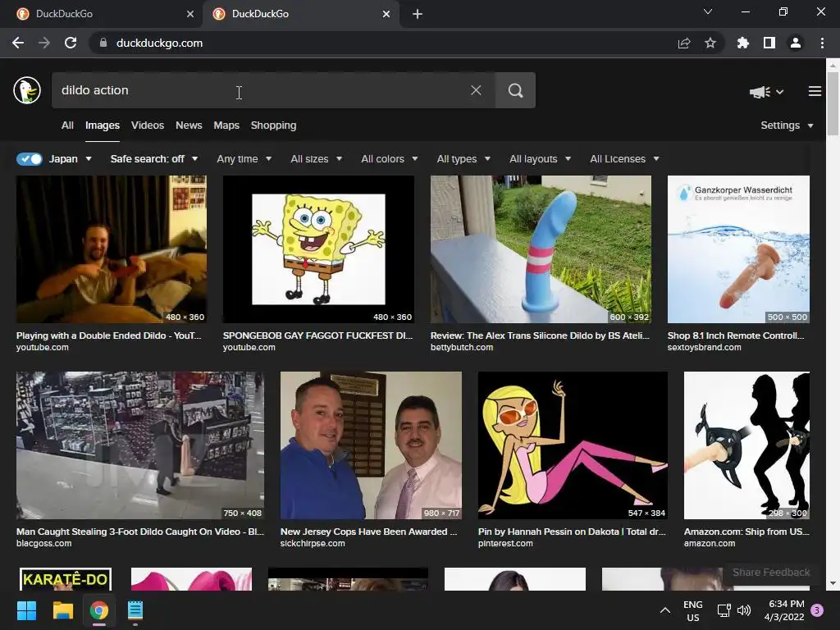This screenshot has width=840, height=630.
Task: Open the store surveillance footage thumbnail
Action: click(x=139, y=445)
